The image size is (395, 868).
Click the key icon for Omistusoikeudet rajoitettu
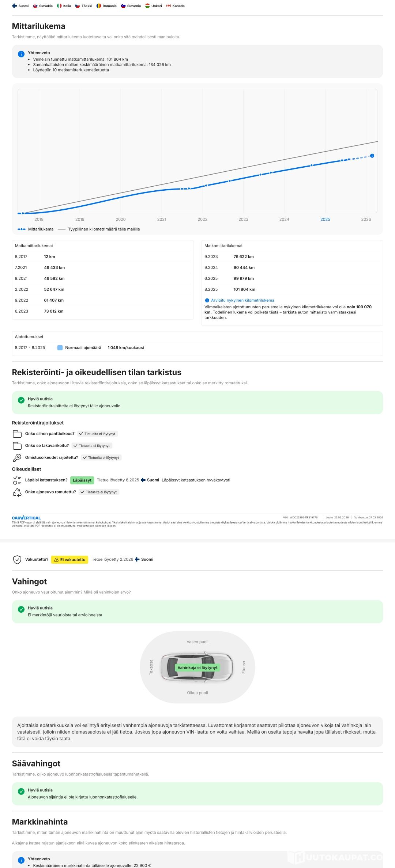click(17, 457)
